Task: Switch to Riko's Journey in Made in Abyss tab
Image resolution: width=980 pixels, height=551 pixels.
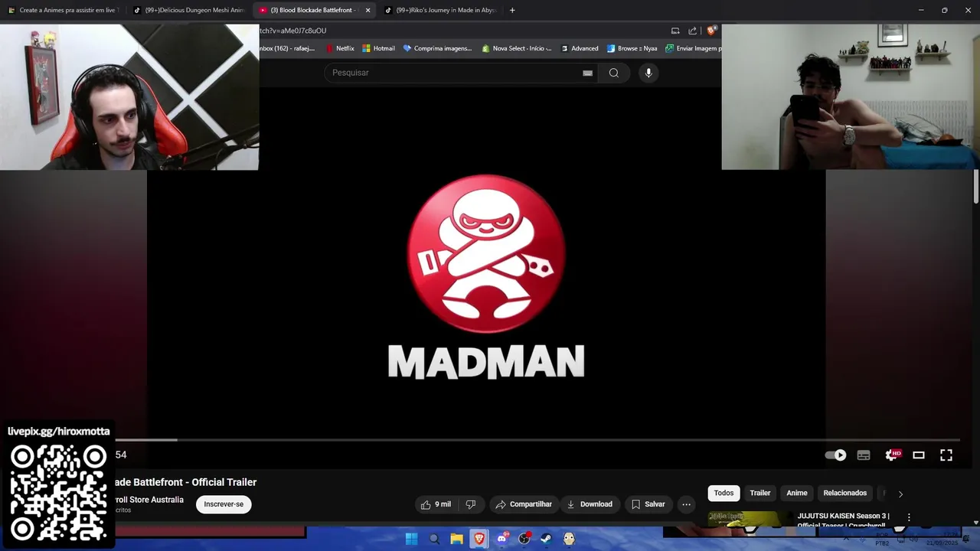Action: [440, 10]
